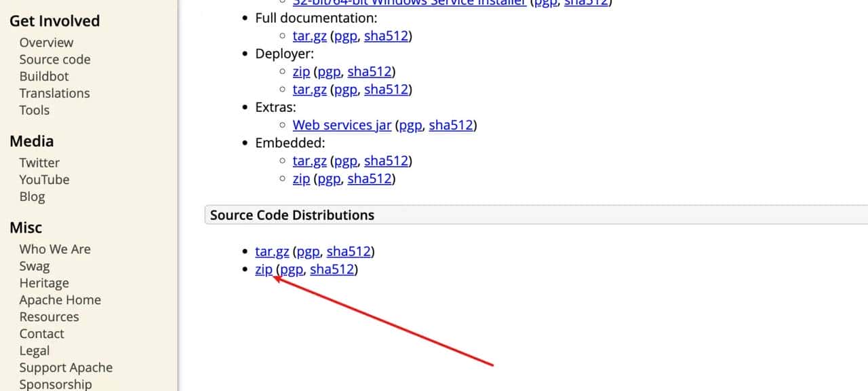Viewport: 868px width, 391px height.
Task: Open pgp for Web services jar
Action: (411, 126)
